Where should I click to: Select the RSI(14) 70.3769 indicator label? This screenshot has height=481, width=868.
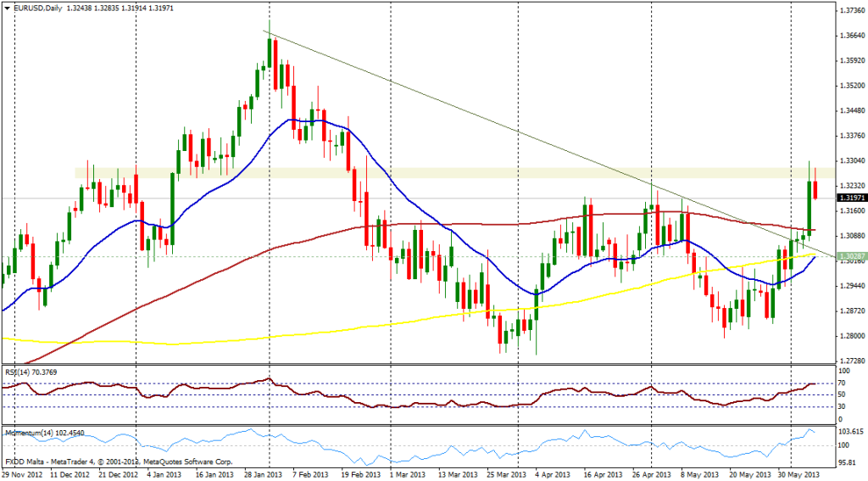pyautogui.click(x=34, y=370)
